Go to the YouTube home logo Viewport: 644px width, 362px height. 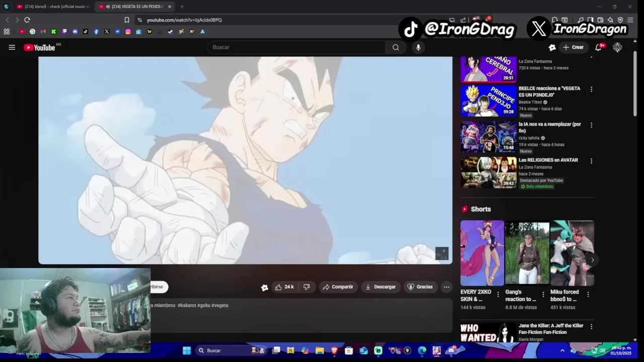click(x=39, y=47)
